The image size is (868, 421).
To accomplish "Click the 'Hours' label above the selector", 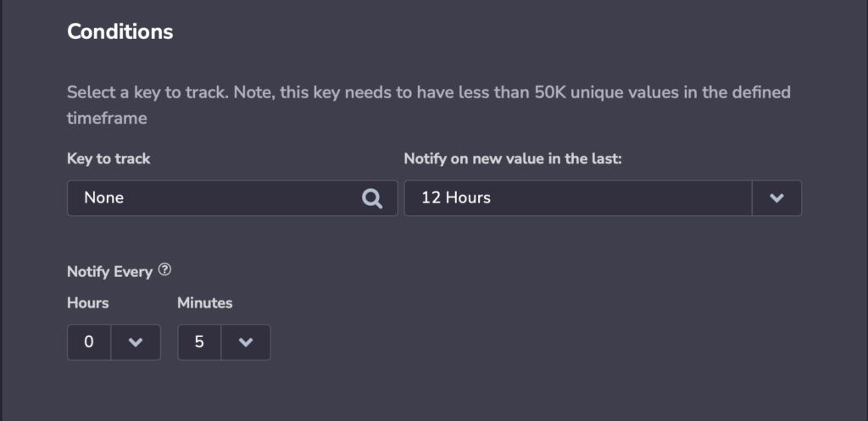I will (87, 302).
